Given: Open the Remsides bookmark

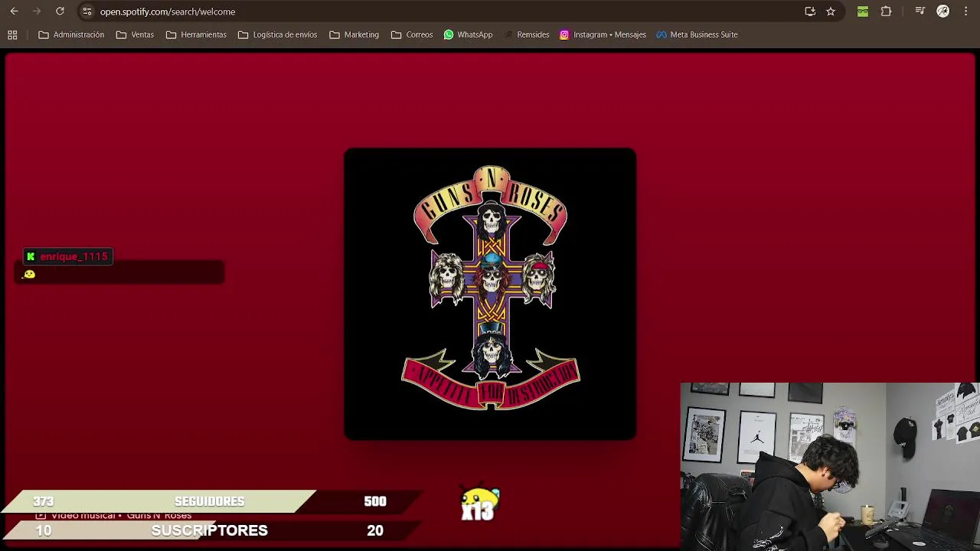Looking at the screenshot, I should pos(526,34).
